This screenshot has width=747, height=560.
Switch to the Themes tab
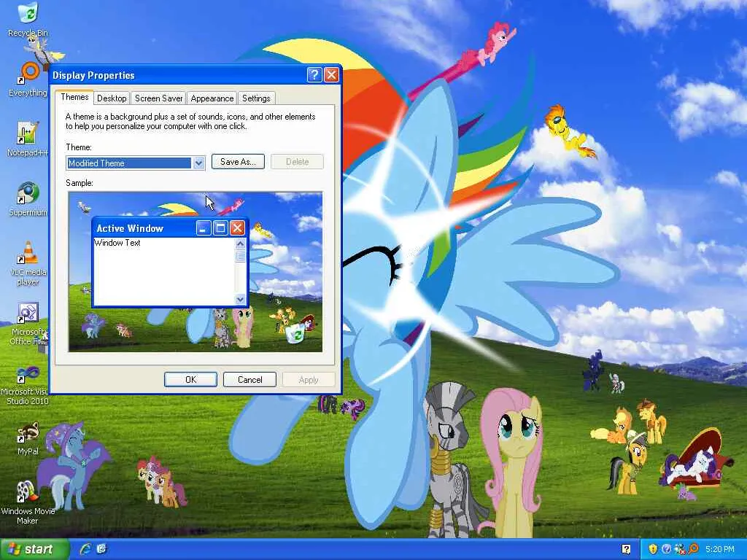click(x=74, y=97)
